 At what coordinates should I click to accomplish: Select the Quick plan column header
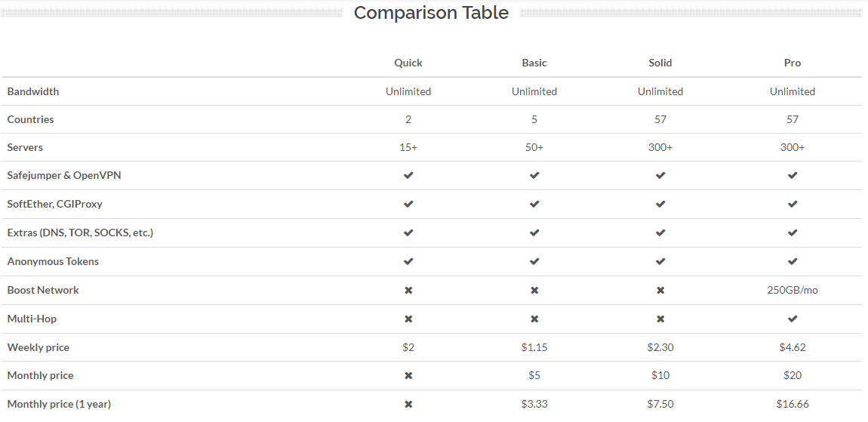pos(408,63)
